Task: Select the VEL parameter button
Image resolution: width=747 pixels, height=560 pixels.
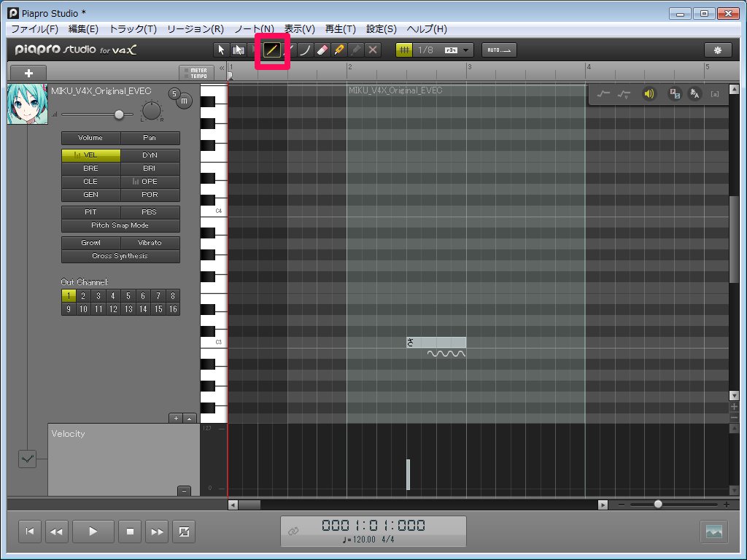Action: [x=91, y=155]
